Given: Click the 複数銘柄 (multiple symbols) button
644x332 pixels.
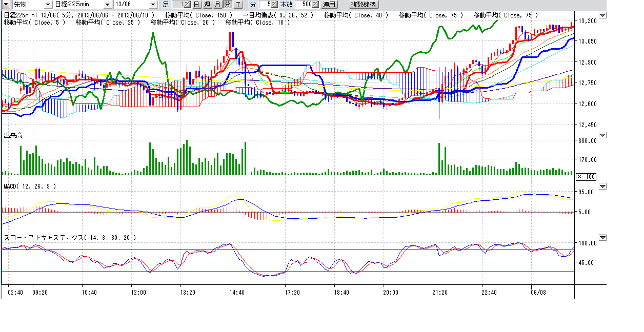Looking at the screenshot, I should point(363,5).
